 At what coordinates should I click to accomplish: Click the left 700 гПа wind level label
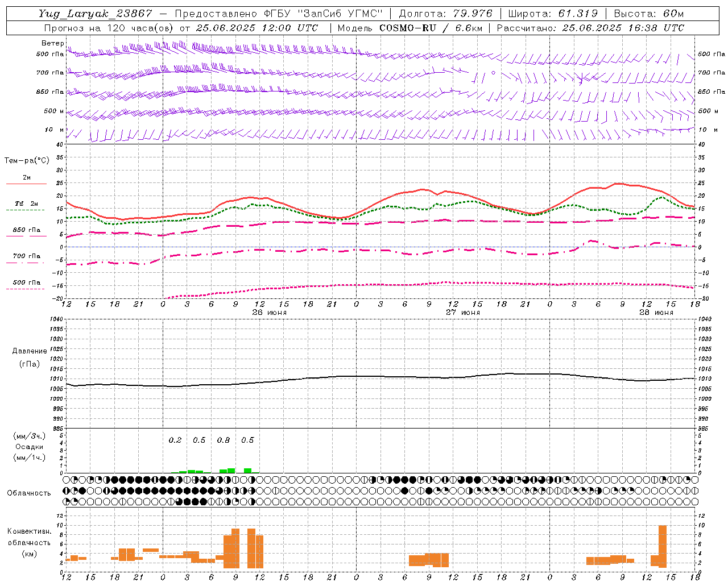pyautogui.click(x=50, y=73)
